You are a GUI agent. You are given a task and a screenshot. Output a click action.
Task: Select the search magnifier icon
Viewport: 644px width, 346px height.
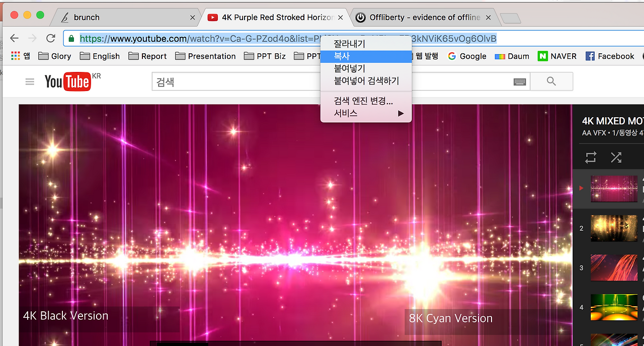click(551, 81)
